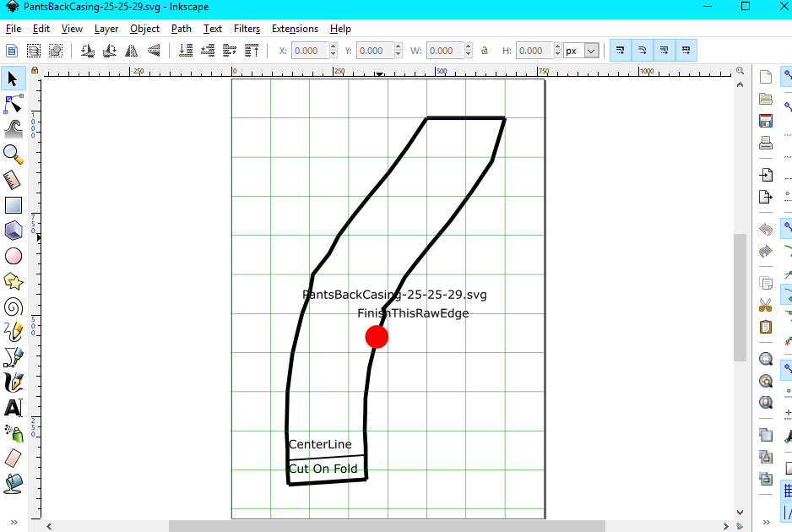Open the Extensions menu

click(295, 29)
